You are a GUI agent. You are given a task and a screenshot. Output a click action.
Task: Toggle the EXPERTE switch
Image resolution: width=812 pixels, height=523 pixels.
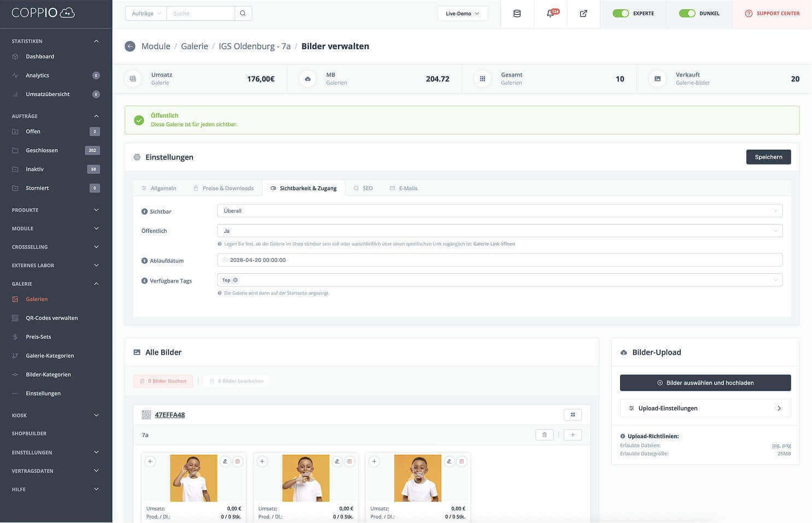[621, 14]
